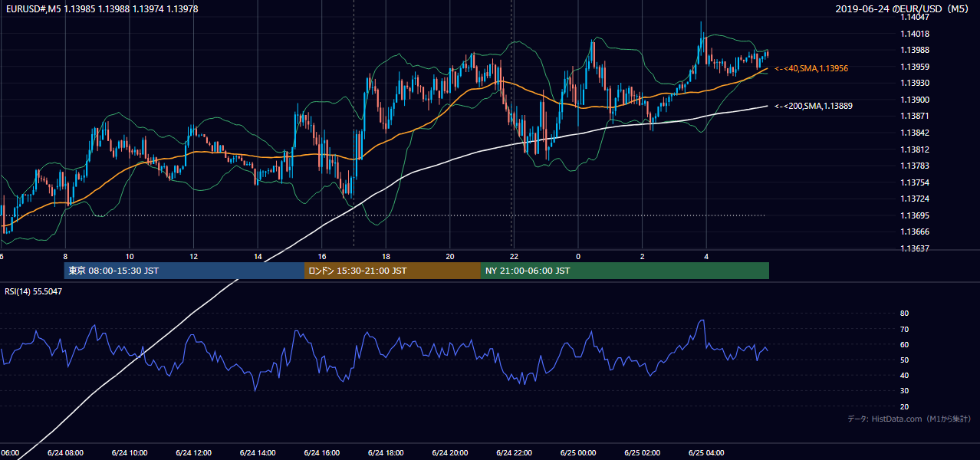
Task: Click RSI scale value 30
Action: point(904,391)
